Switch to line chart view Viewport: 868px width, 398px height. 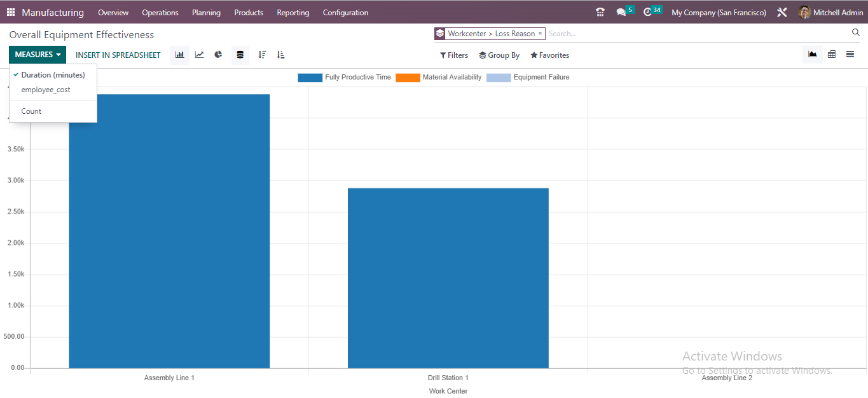tap(198, 55)
